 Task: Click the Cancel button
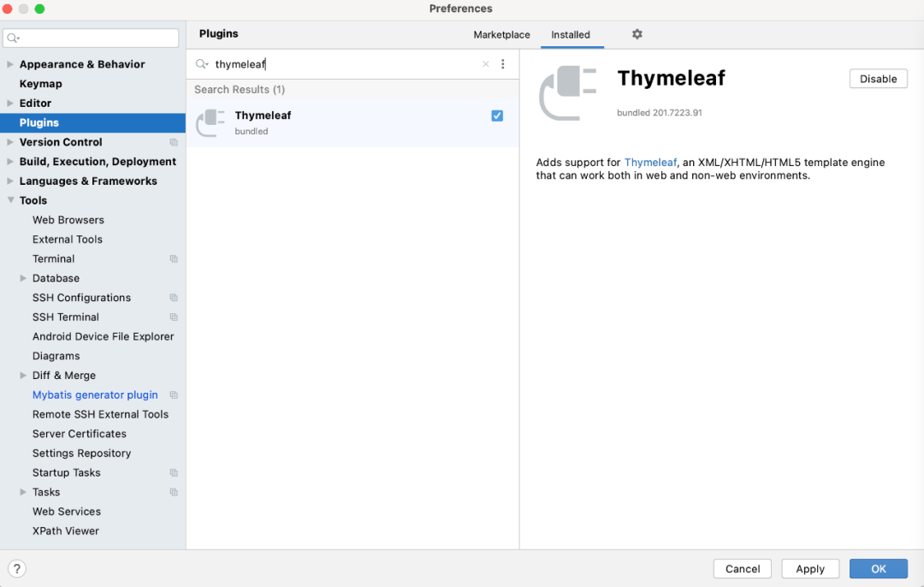[743, 569]
